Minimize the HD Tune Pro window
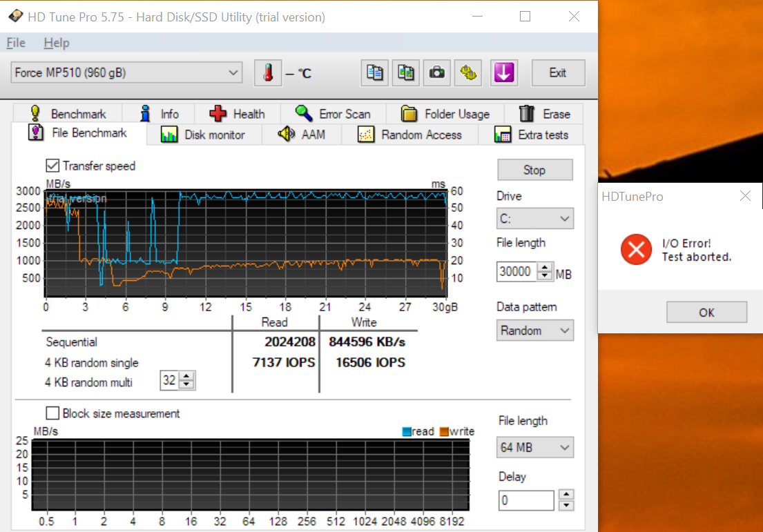Screen dimensions: 763x532 point(477,17)
